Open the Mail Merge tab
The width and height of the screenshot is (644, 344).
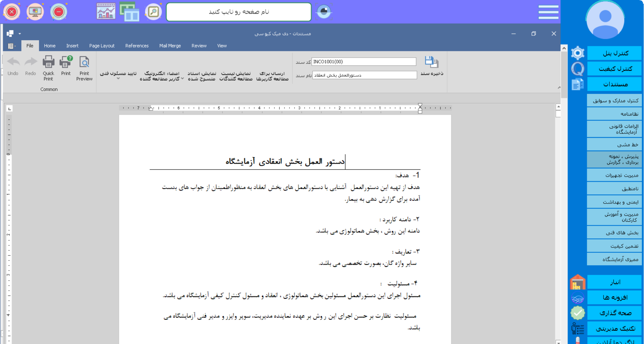[170, 46]
